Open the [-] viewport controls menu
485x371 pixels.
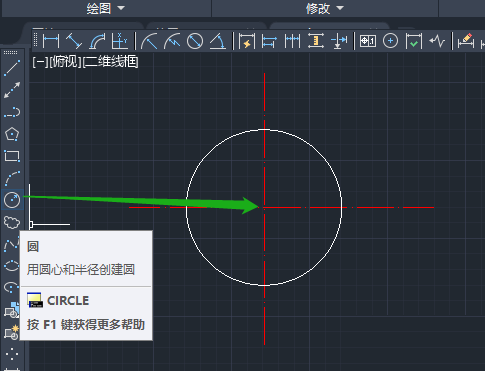click(x=40, y=62)
